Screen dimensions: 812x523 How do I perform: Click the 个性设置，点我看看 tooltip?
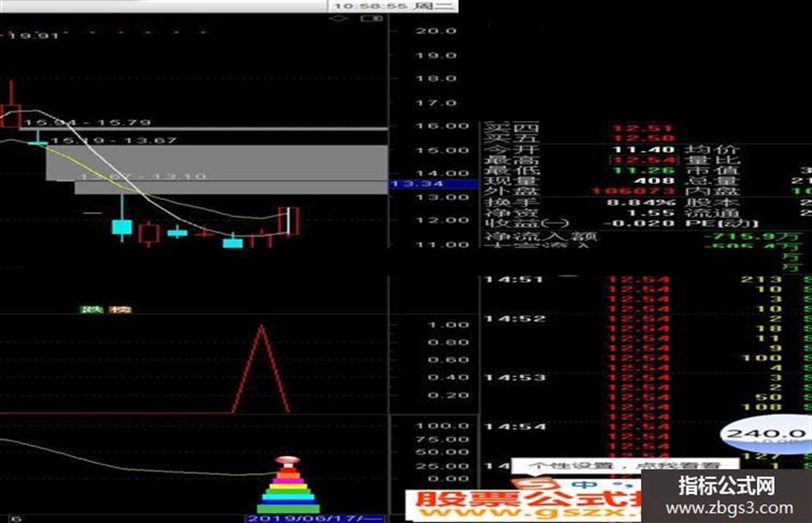click(625, 465)
